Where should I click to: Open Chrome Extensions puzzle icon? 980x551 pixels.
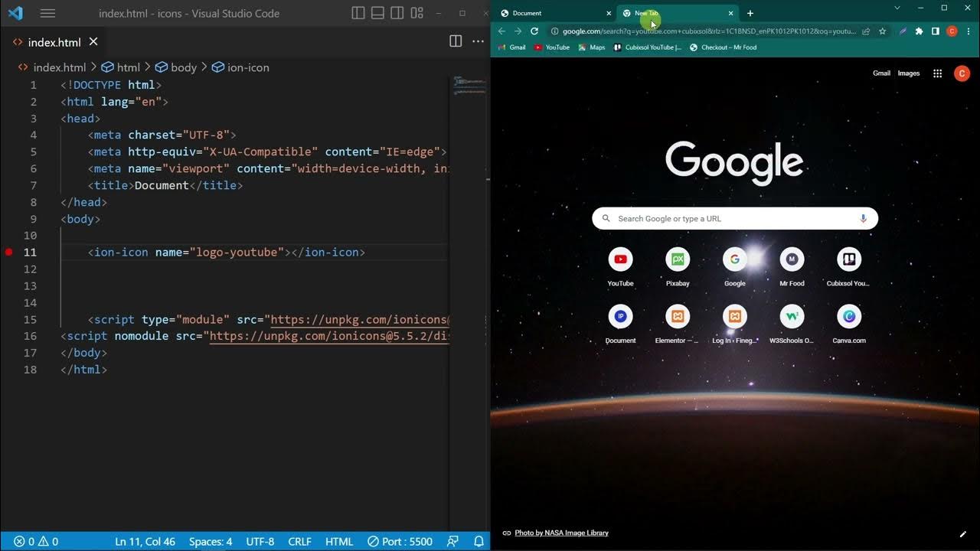(x=920, y=31)
